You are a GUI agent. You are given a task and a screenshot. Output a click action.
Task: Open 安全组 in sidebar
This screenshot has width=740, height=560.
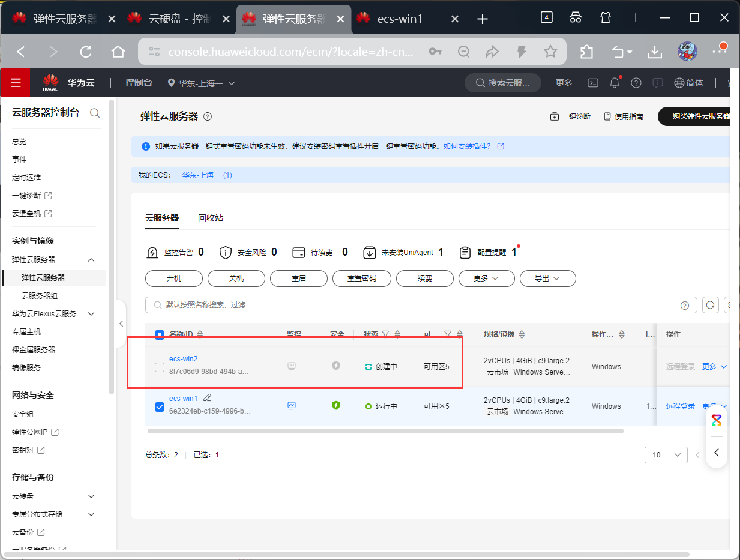(x=23, y=414)
